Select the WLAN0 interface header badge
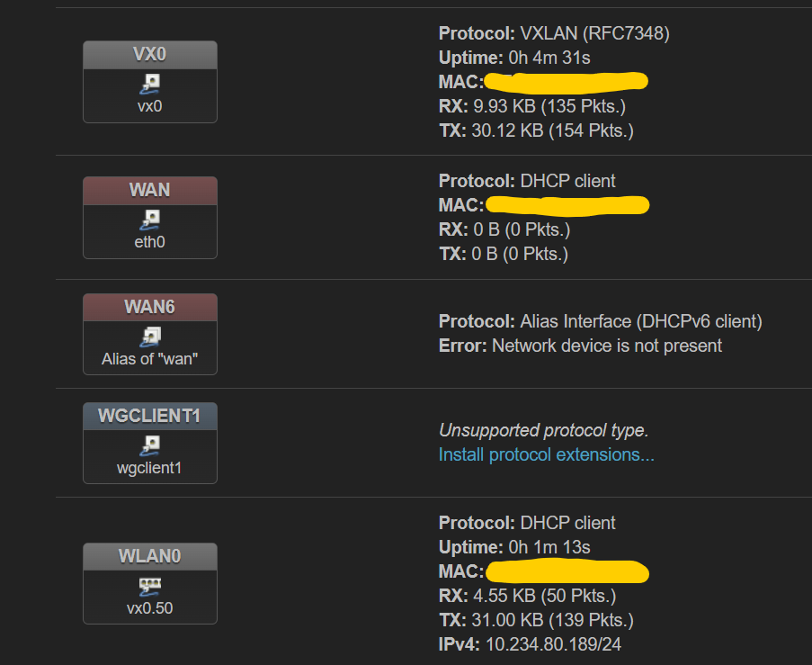 (150, 557)
